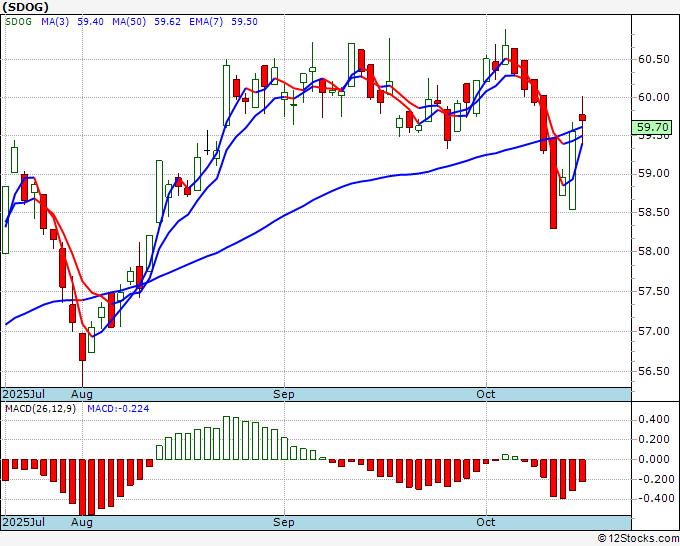Image resolution: width=680 pixels, height=546 pixels.
Task: Click the 60.00 price axis label
Action: 654,97
